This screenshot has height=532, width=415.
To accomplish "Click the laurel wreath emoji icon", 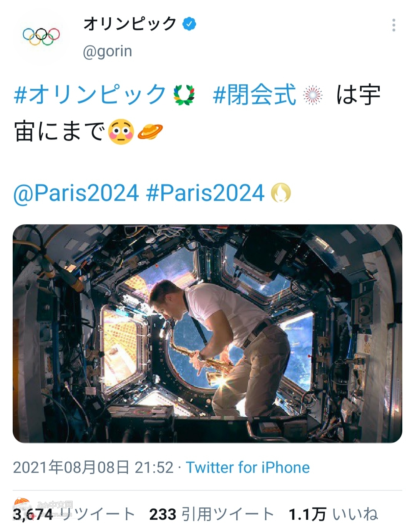I will [184, 95].
